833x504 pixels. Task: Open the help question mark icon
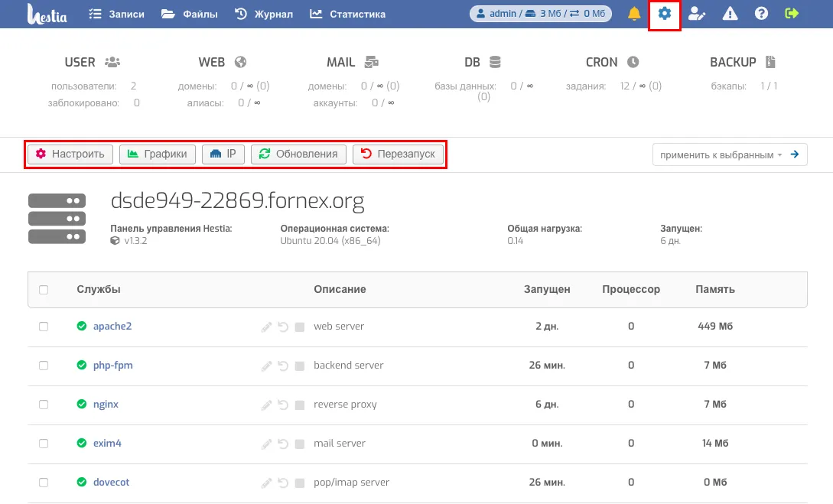pyautogui.click(x=761, y=14)
